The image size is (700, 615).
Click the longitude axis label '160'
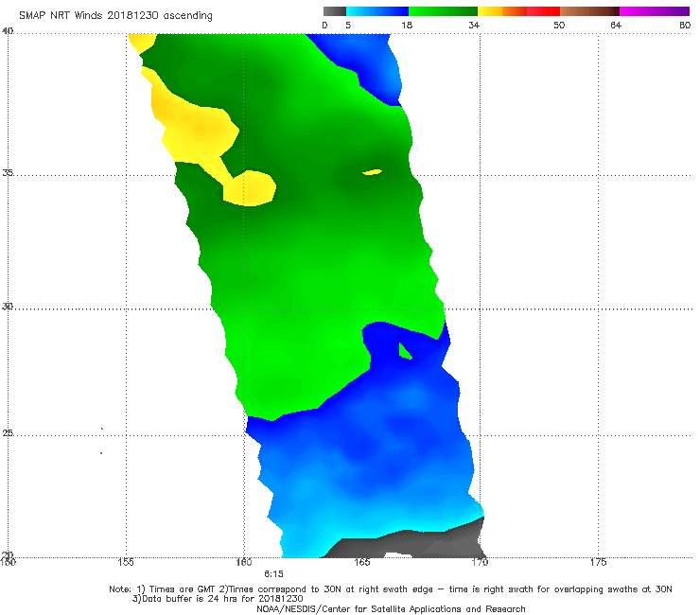[x=244, y=562]
